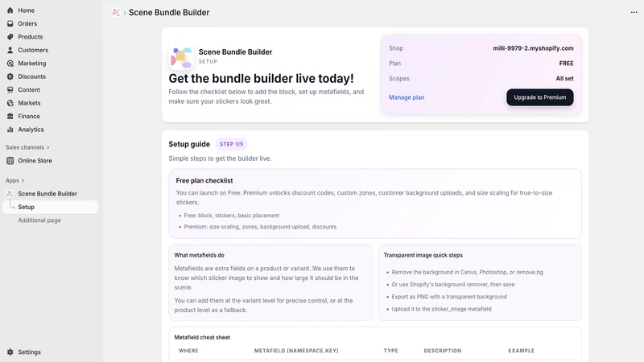Click the Finance bank icon
This screenshot has height=362, width=644.
click(x=10, y=116)
